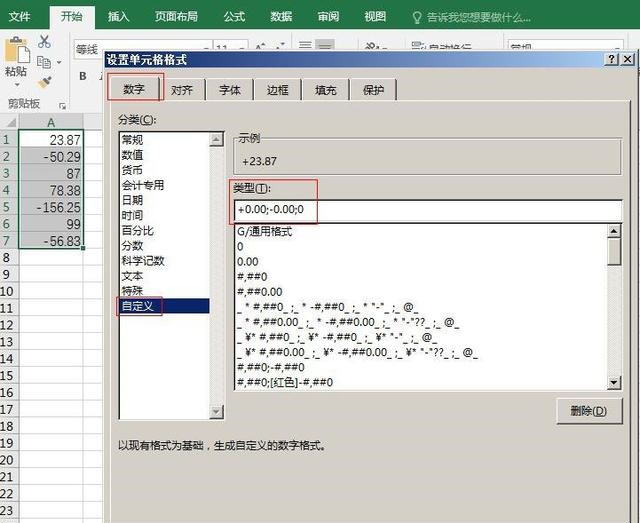Viewport: 640px width, 523px height.
Task: Toggle Bold formatting (B)
Action: pos(83,76)
